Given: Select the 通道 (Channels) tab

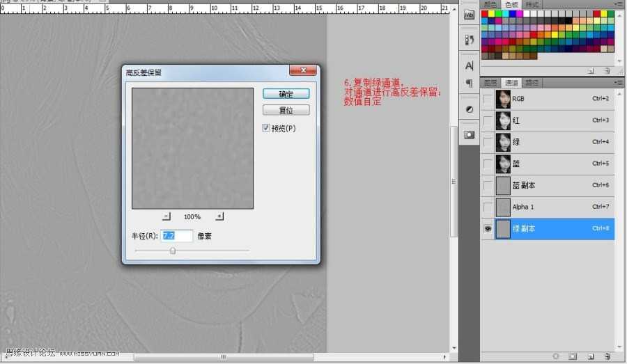Looking at the screenshot, I should [x=511, y=83].
